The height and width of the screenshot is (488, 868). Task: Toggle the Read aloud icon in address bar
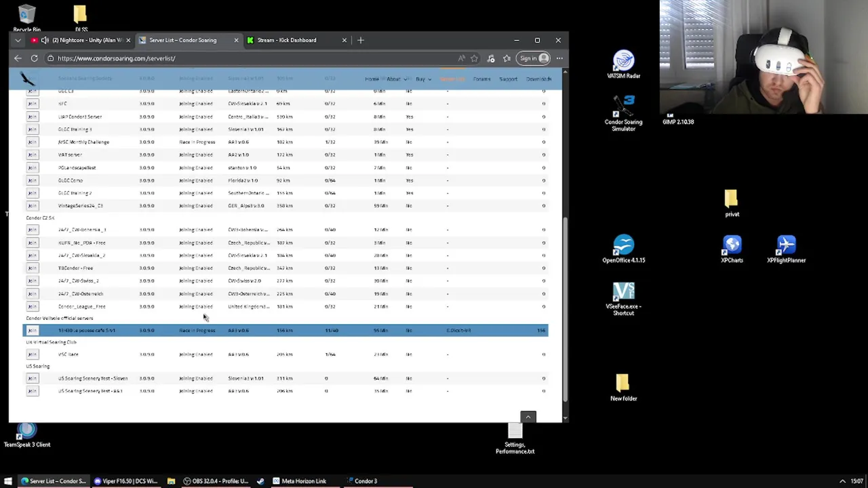click(x=461, y=58)
